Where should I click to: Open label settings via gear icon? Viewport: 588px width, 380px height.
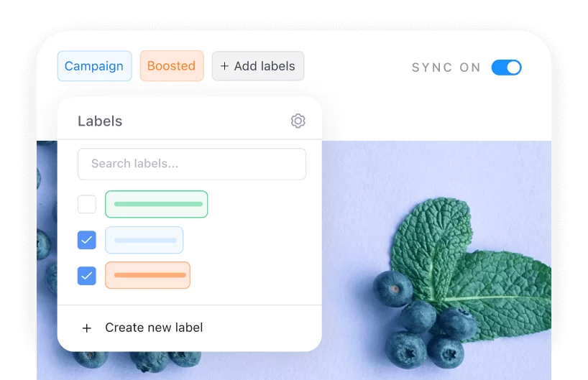pyautogui.click(x=298, y=121)
